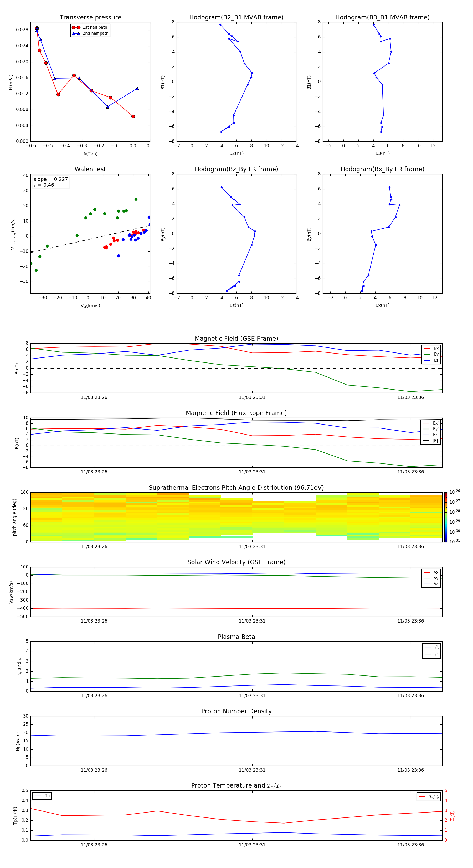Select the Vx legend entry
Viewport: 473px width, 868px height.
431,572
